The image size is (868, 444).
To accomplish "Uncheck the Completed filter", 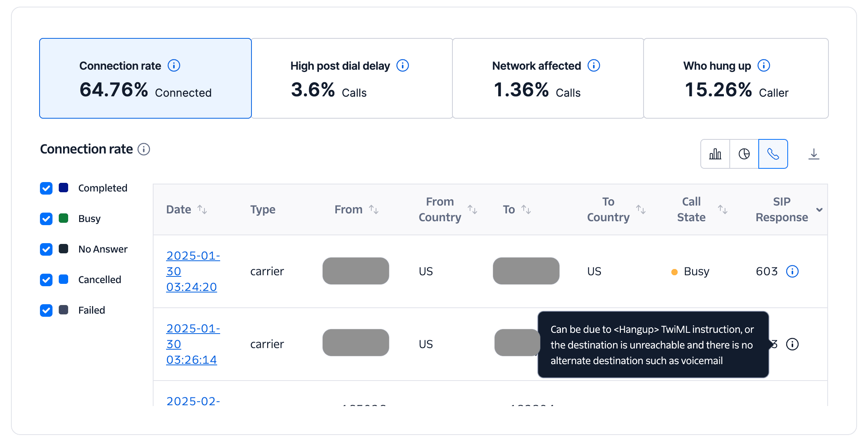I will click(x=46, y=188).
